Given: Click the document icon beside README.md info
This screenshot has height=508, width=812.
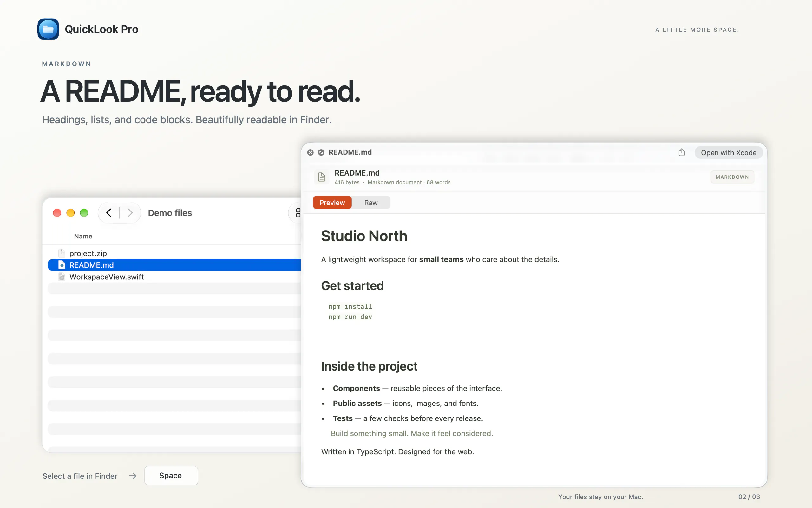Looking at the screenshot, I should coord(321,177).
